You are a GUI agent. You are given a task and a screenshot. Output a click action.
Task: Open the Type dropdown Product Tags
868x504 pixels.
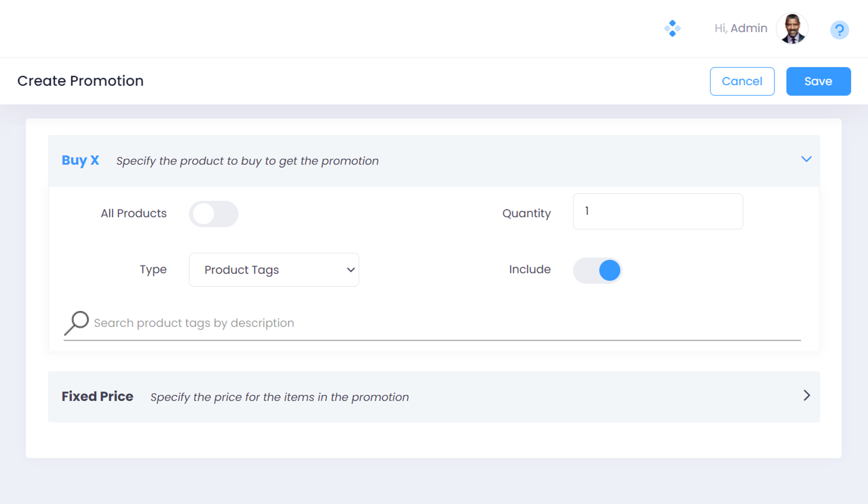(x=274, y=270)
